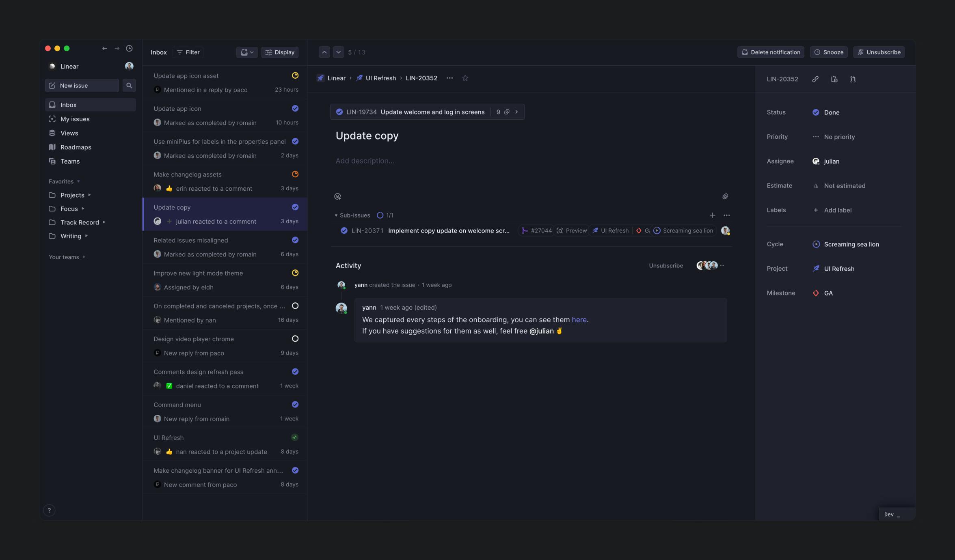The height and width of the screenshot is (560, 955).
Task: Expand the Projects favorites folder
Action: pos(90,195)
